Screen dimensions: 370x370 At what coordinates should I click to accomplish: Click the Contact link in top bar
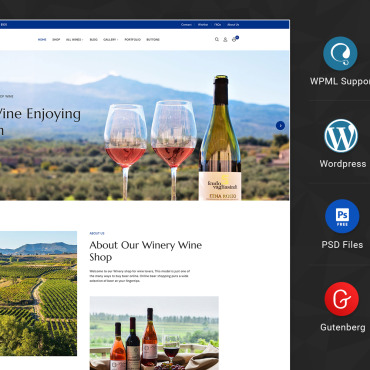pos(186,25)
